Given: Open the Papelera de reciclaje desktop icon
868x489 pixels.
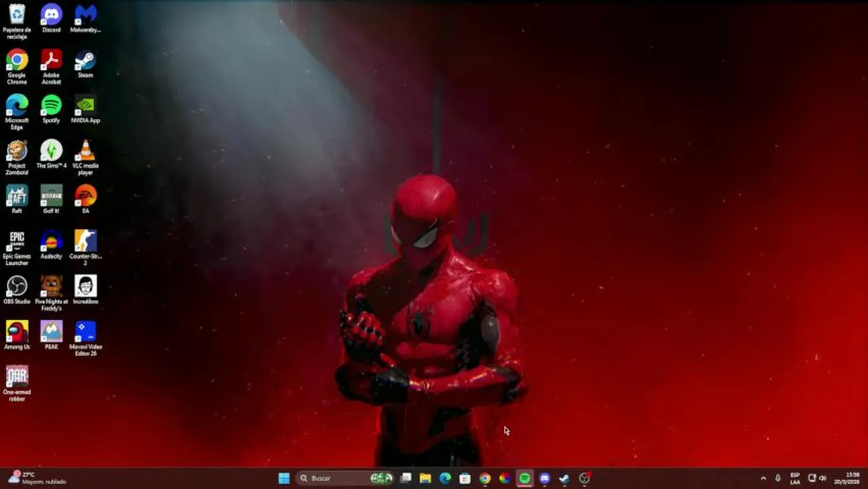Looking at the screenshot, I should [17, 22].
